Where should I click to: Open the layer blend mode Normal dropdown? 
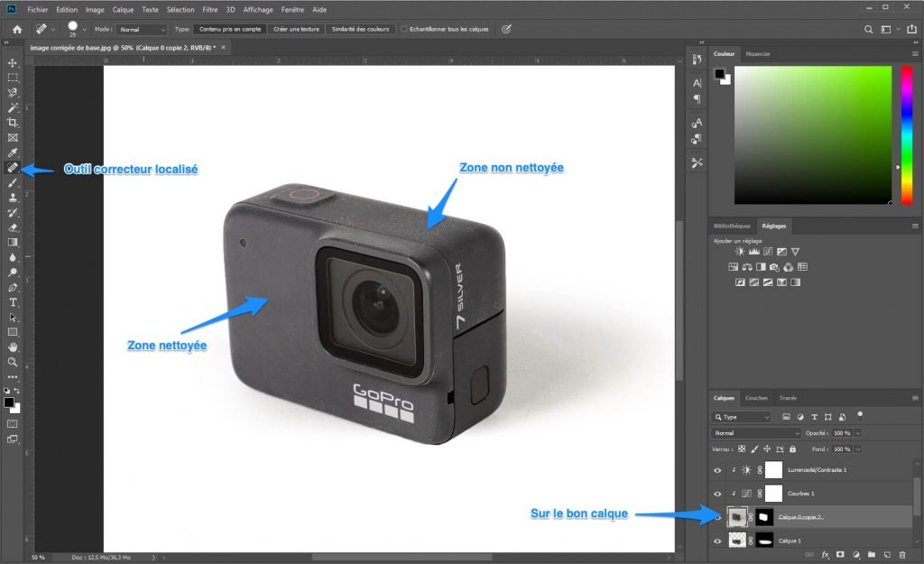coord(756,433)
